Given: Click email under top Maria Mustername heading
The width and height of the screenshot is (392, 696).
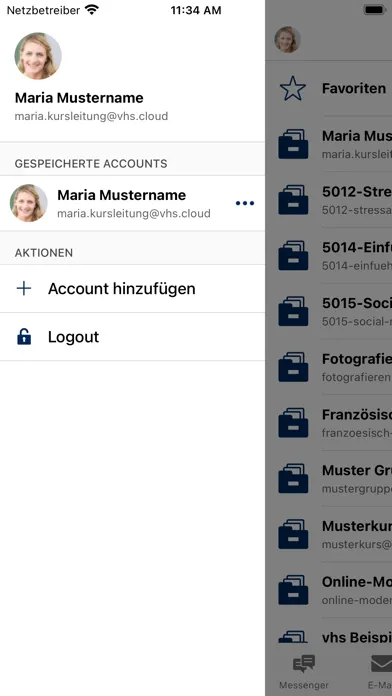Looking at the screenshot, I should 91,116.
